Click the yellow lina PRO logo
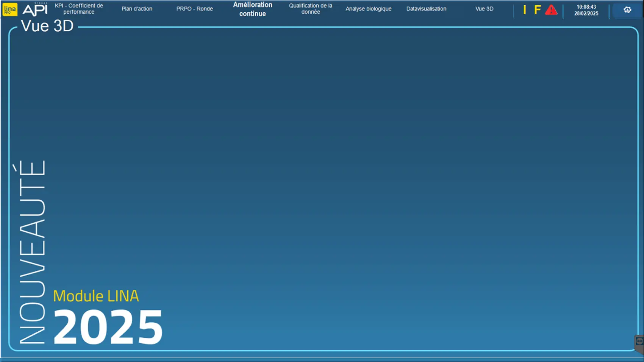644x362 pixels. [9, 9]
